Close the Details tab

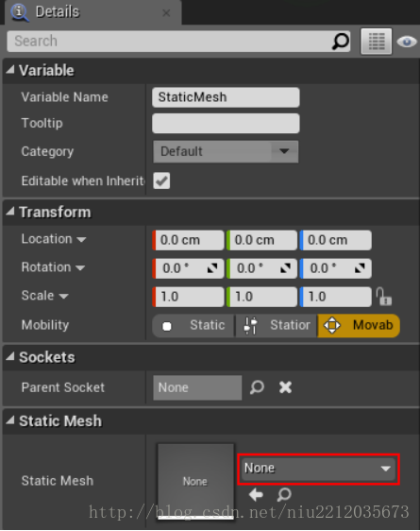166,13
